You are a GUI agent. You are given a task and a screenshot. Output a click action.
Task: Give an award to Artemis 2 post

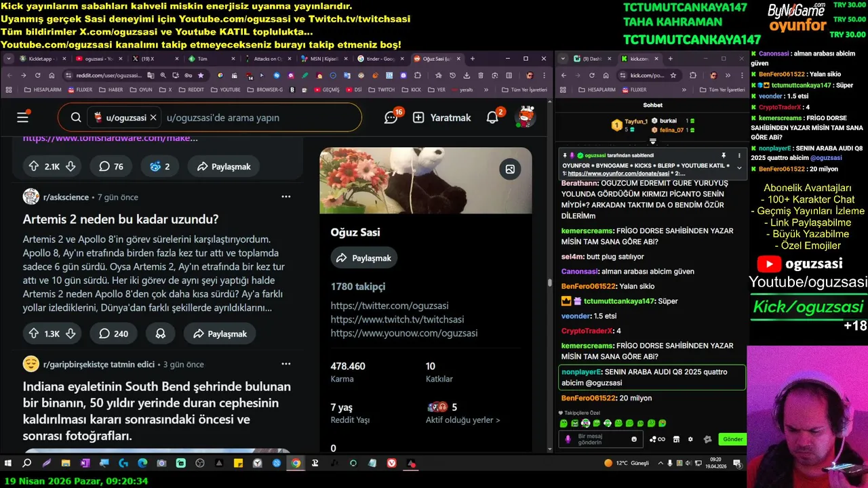point(161,333)
